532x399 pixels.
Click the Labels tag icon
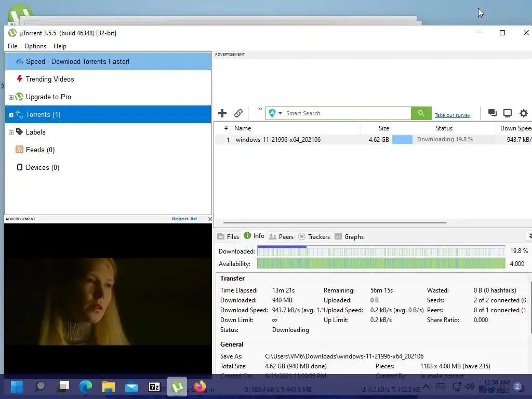[19, 131]
